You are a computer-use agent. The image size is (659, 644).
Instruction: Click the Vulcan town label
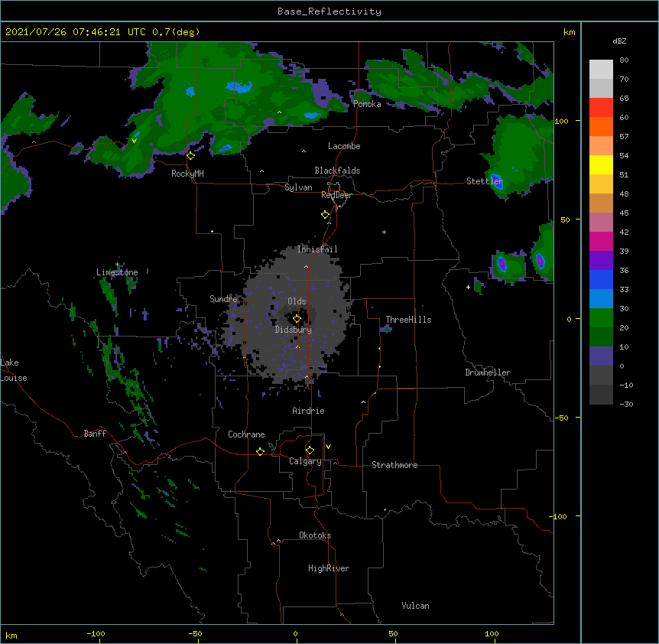415,606
